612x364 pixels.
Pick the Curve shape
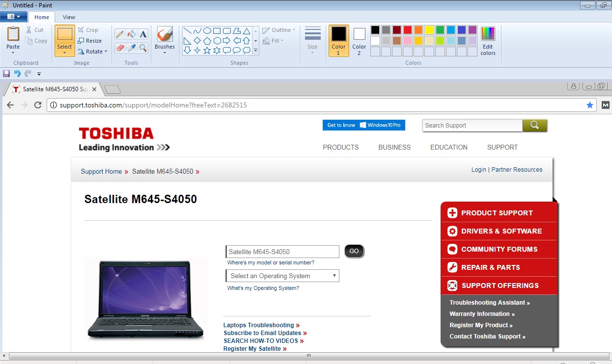point(197,31)
